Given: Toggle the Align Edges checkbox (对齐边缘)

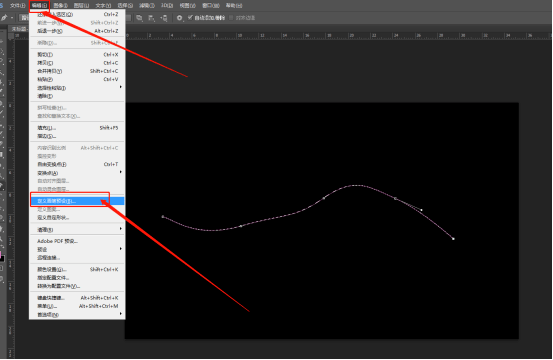Looking at the screenshot, I should tap(231, 18).
